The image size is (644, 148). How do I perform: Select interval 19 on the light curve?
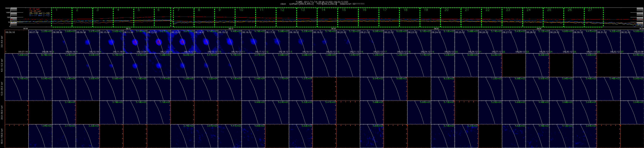430,17
